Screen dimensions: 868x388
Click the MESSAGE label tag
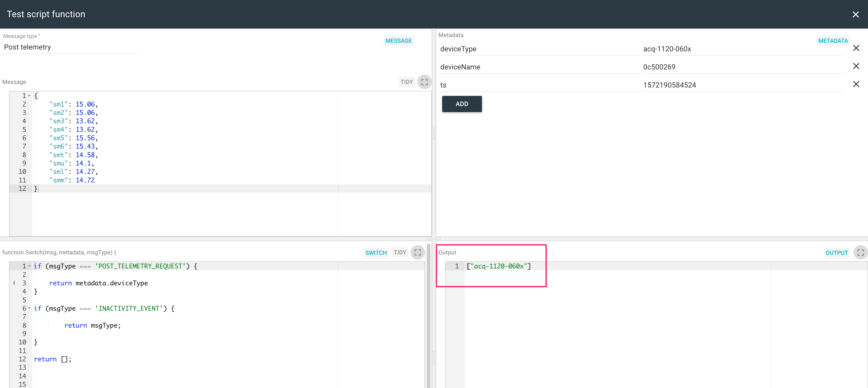click(398, 41)
